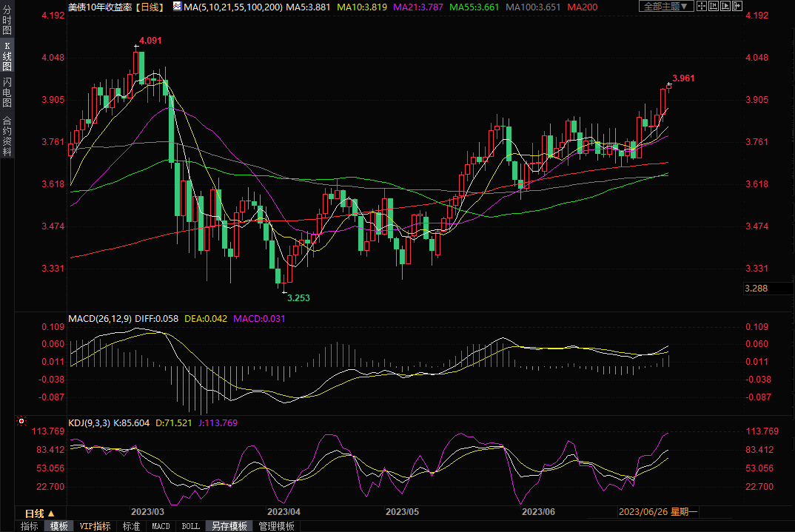Open the 合约资料 side tab
Viewport: 795px width, 532px height.
click(7, 135)
